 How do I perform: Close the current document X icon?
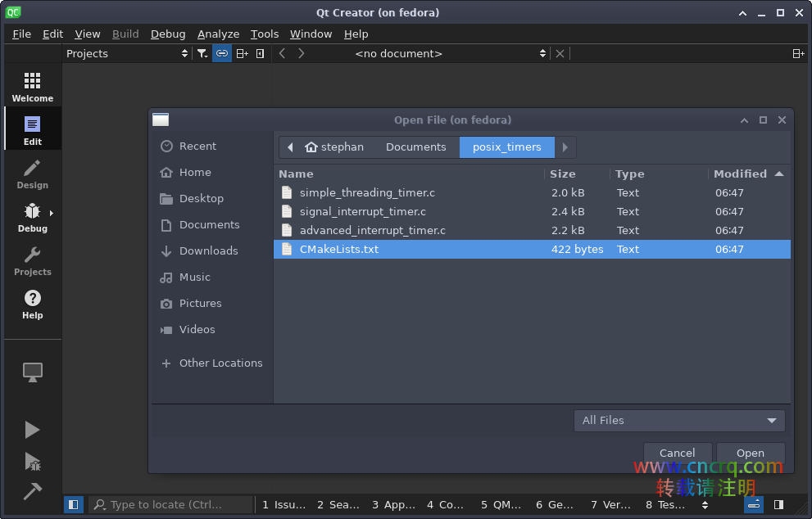click(560, 53)
